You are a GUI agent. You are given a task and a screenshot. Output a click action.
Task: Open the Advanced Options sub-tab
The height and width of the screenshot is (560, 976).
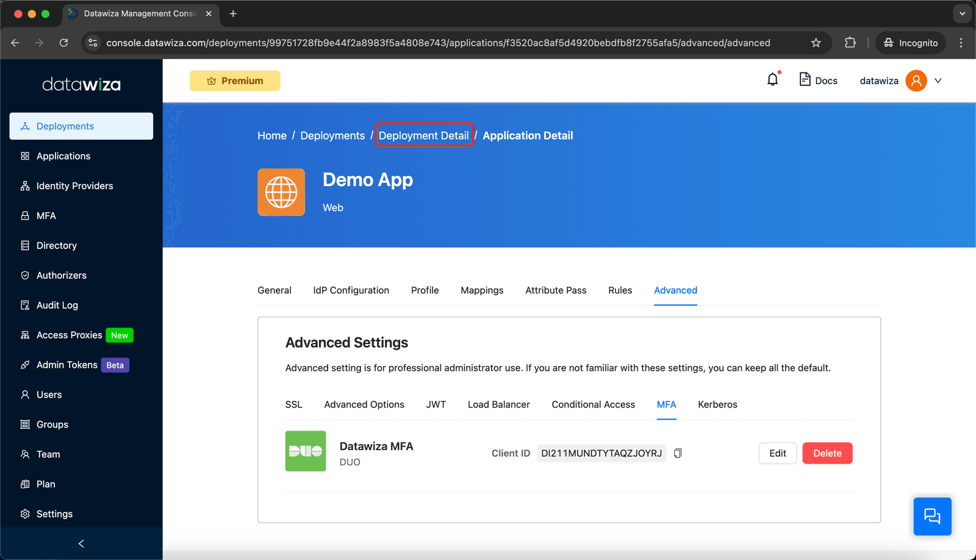[x=364, y=404]
